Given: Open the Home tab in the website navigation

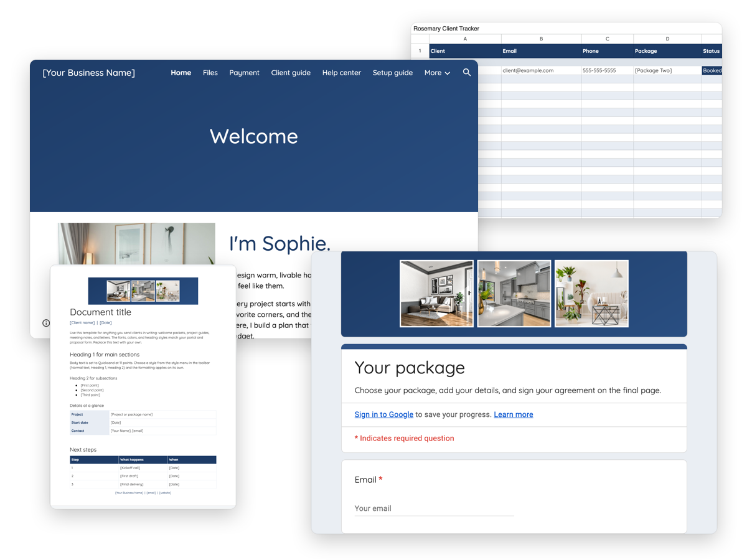Looking at the screenshot, I should pyautogui.click(x=181, y=73).
